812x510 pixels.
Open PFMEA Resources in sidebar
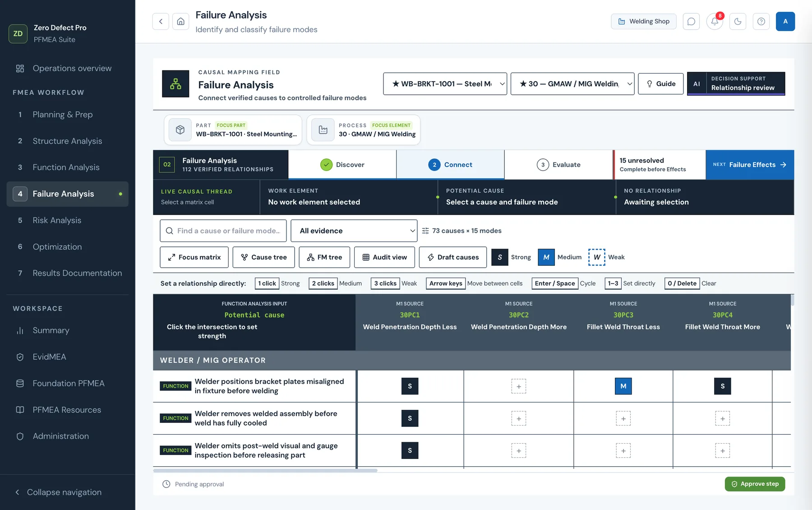click(68, 410)
